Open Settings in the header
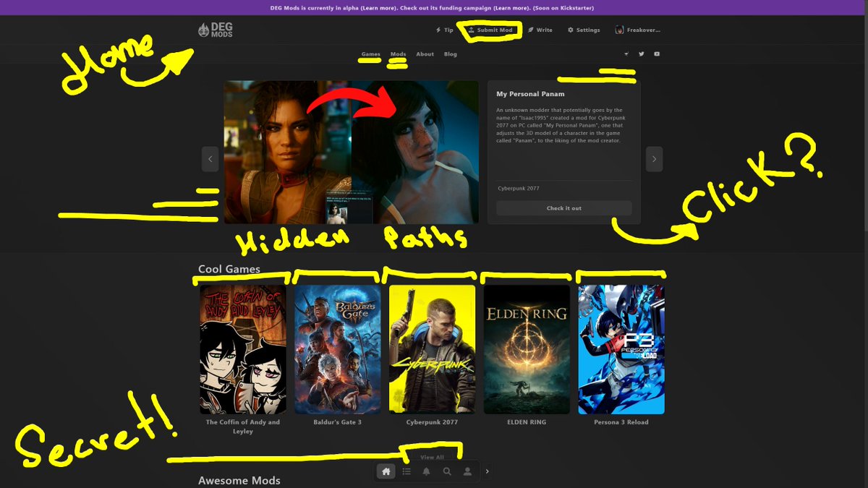The image size is (868, 488). tap(584, 30)
